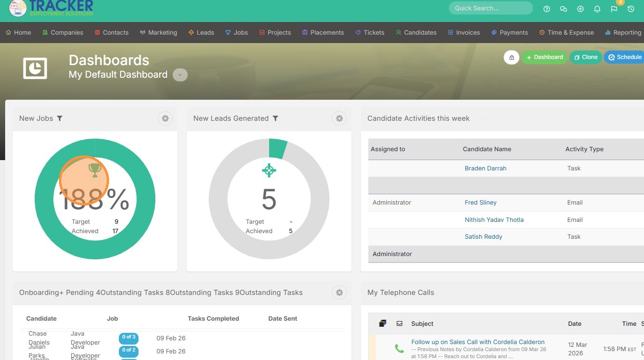The width and height of the screenshot is (644, 360).
Task: Open New Leads Generated gear settings
Action: tap(339, 118)
